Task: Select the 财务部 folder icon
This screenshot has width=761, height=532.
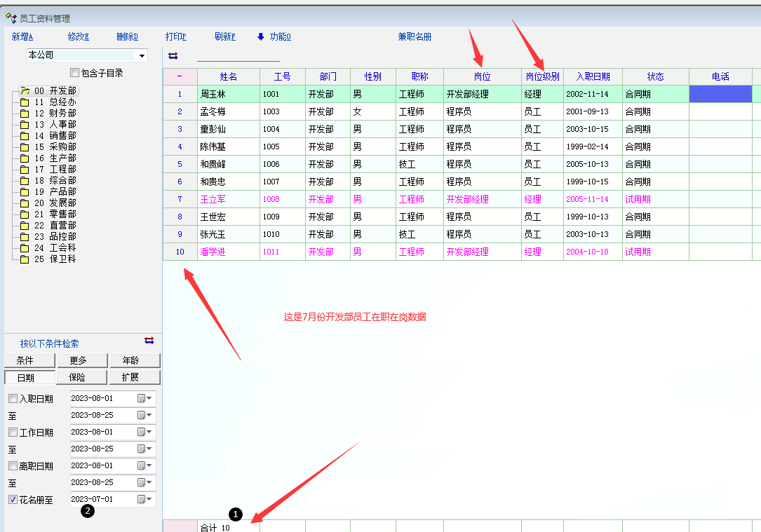Action: tap(25, 114)
